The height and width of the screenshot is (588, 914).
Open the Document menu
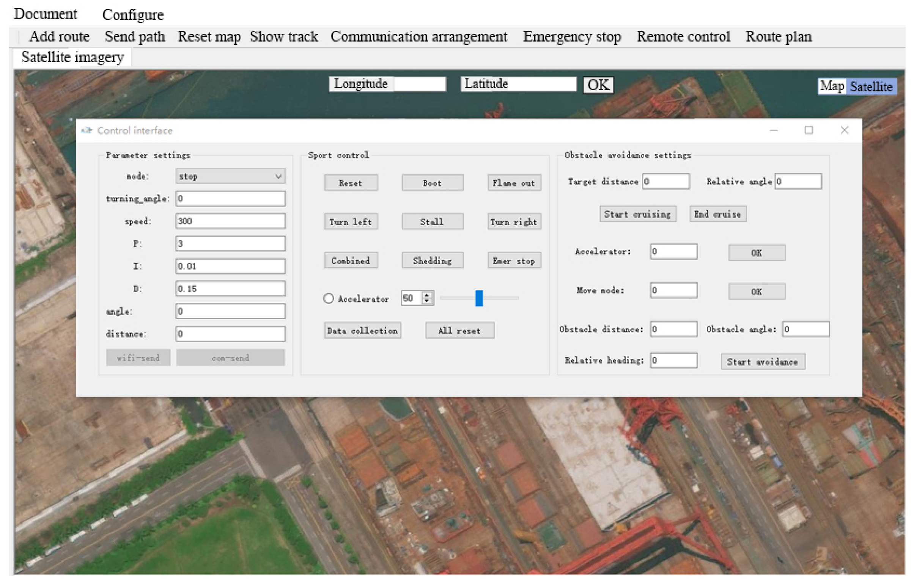46,14
